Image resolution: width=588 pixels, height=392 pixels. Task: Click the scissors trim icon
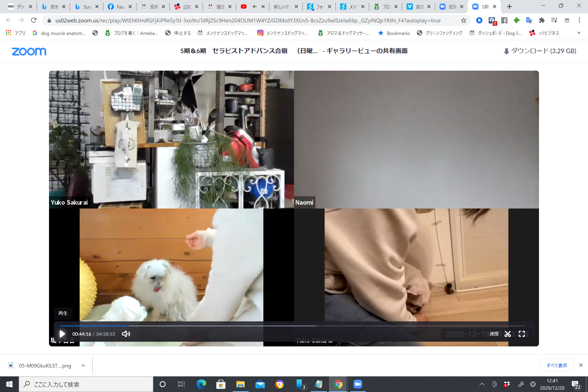(x=508, y=334)
